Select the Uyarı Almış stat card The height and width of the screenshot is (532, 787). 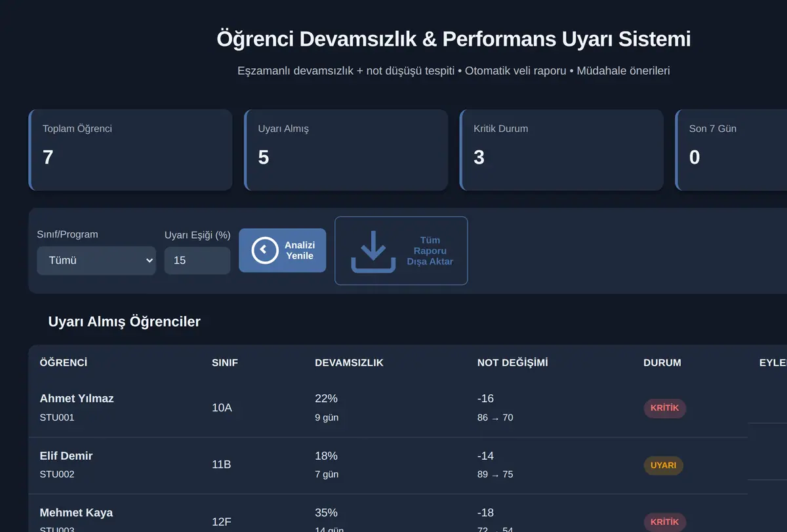click(x=346, y=150)
